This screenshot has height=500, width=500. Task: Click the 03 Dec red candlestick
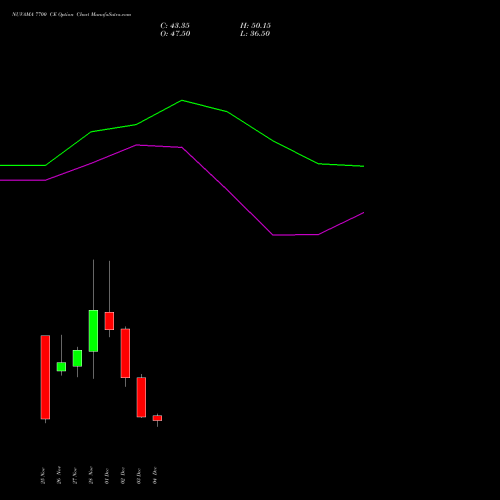point(141,397)
